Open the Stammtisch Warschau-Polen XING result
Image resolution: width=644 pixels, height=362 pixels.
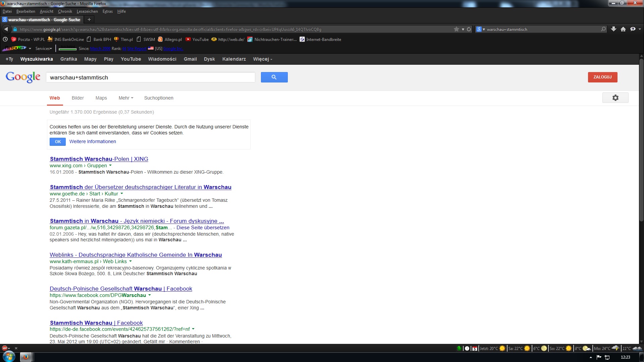99,159
